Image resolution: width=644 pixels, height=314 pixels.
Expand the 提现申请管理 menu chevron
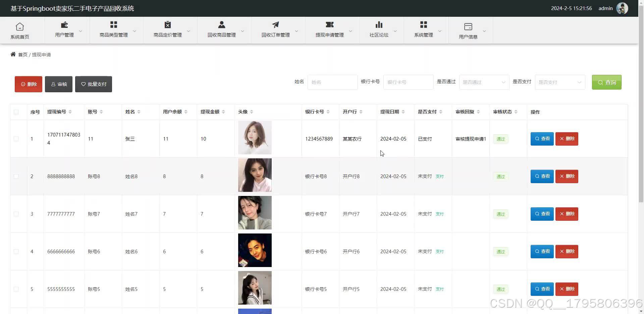pyautogui.click(x=351, y=31)
